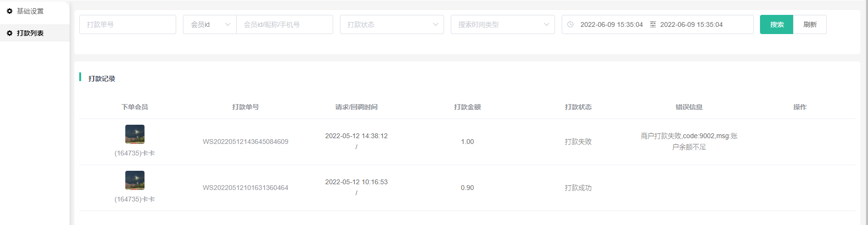Click the 刷新 button

pos(810,24)
